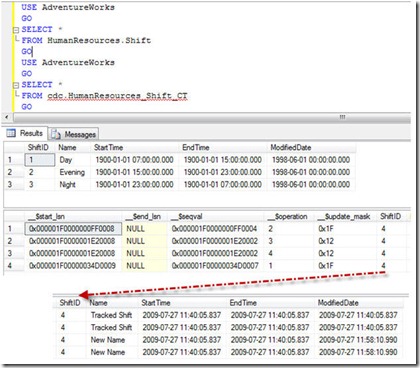Click row header 4 of the CDC grid
Viewport: 420px width, 368px height.
click(x=14, y=266)
